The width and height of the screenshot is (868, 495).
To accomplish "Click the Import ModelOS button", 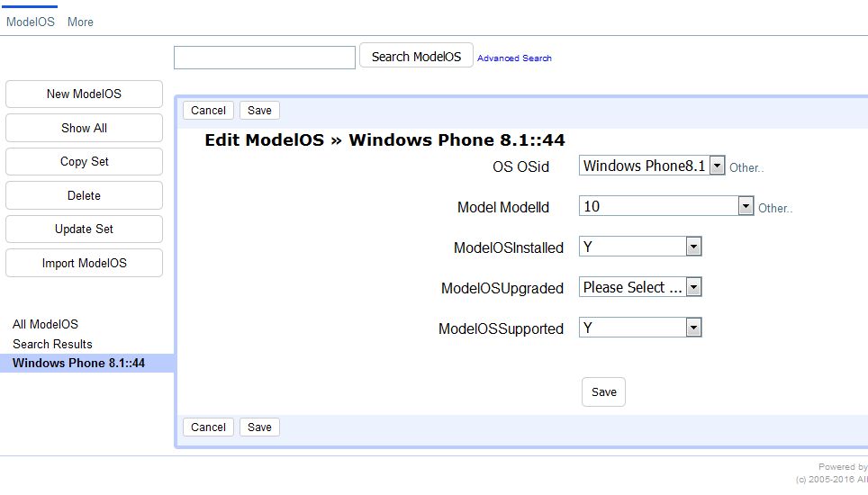I will (84, 263).
